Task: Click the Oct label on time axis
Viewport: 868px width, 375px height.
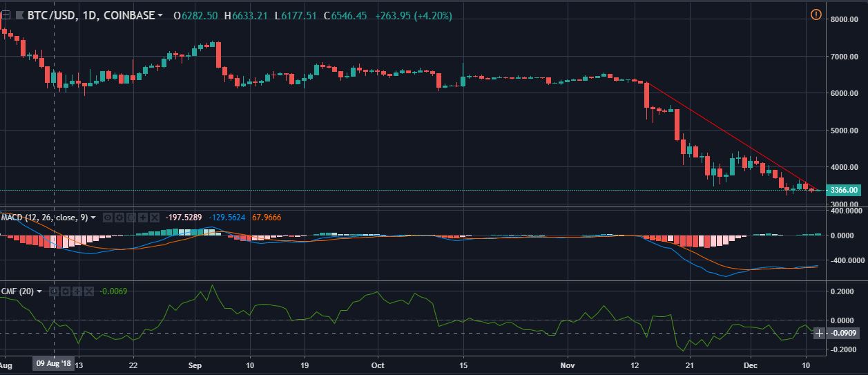Action: pyautogui.click(x=377, y=364)
